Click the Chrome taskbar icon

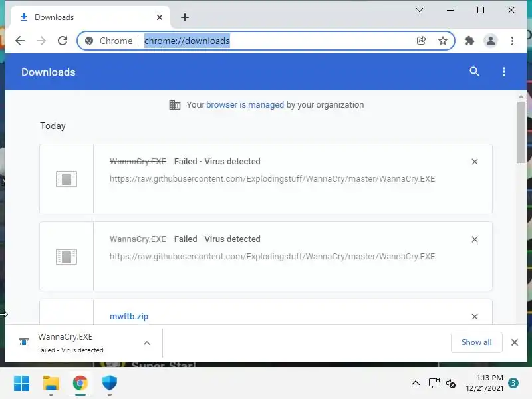(80, 384)
